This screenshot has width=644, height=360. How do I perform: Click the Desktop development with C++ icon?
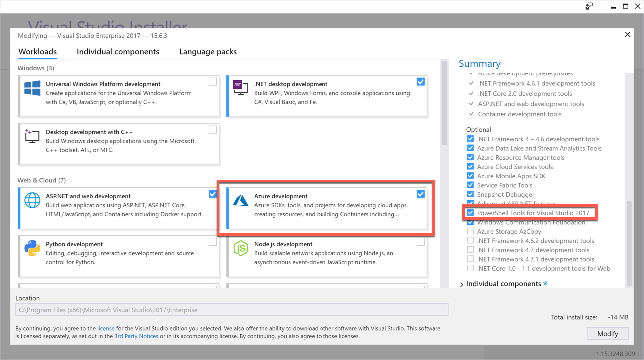click(32, 136)
